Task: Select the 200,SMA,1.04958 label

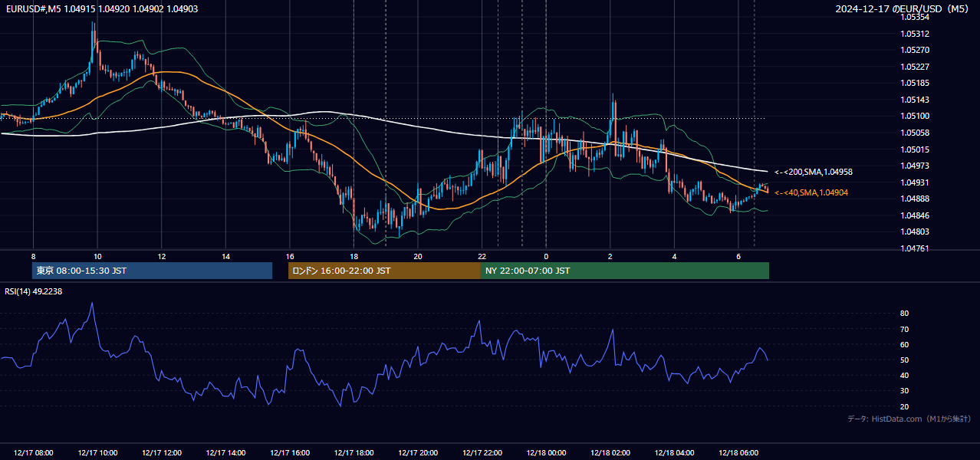Action: tap(814, 172)
